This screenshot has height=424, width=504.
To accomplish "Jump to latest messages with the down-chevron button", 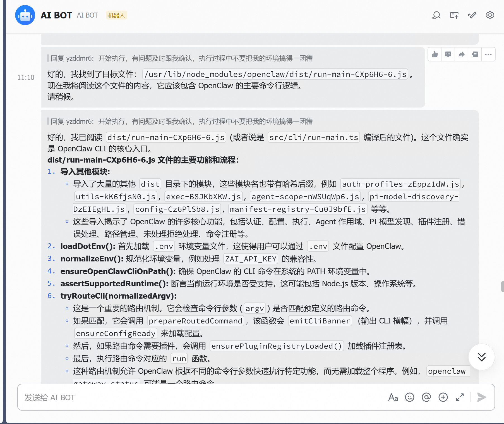I will (x=482, y=357).
